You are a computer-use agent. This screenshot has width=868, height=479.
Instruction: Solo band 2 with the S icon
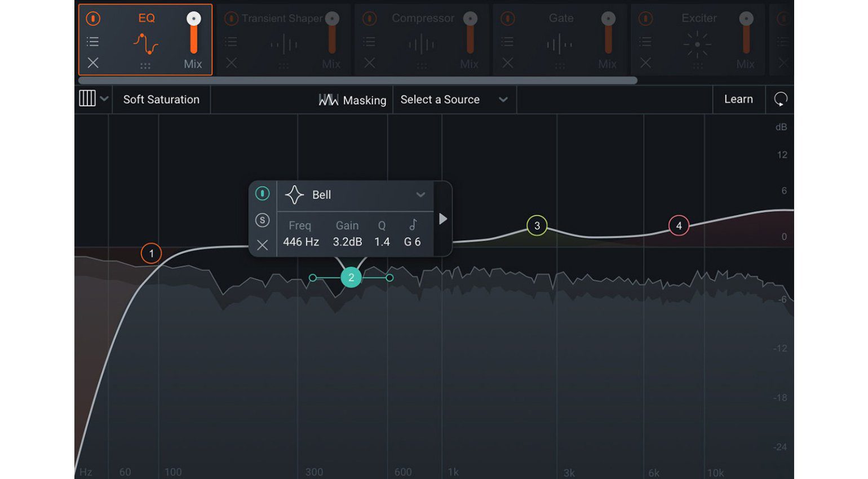[x=262, y=220]
